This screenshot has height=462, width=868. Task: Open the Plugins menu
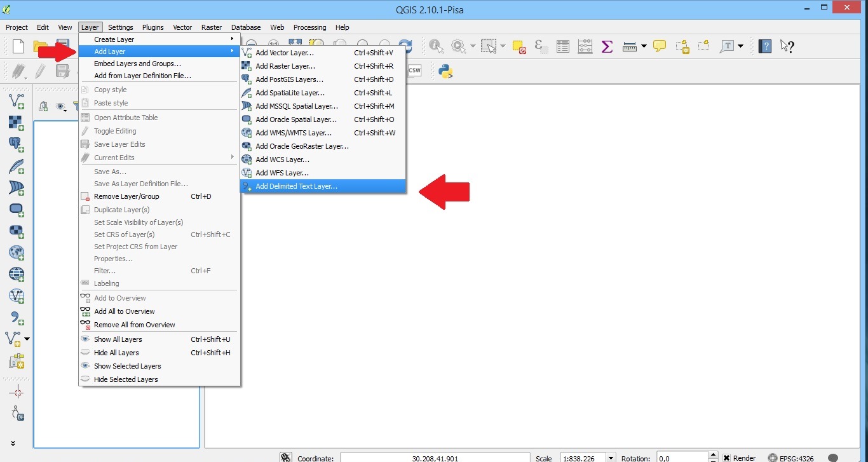click(x=153, y=27)
